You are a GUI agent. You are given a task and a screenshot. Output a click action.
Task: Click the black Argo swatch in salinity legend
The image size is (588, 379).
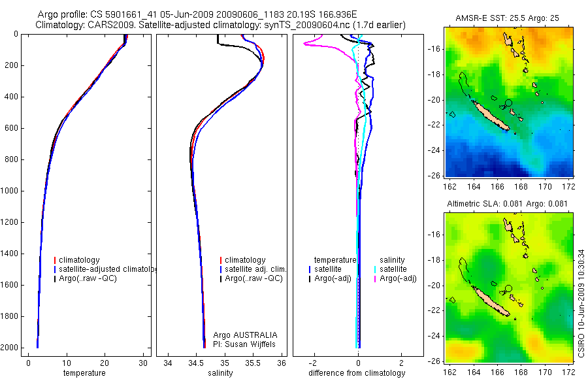221,279
